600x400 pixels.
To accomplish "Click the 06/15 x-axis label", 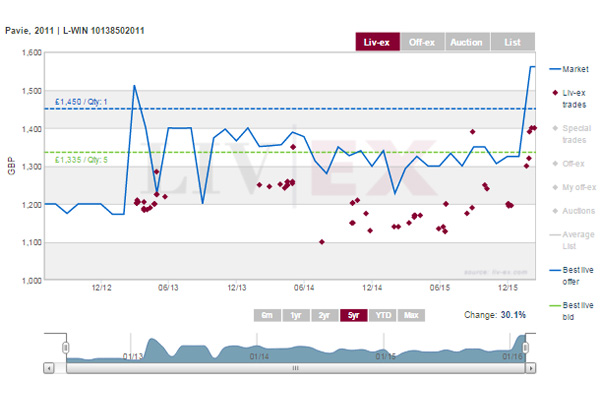I will tap(440, 287).
